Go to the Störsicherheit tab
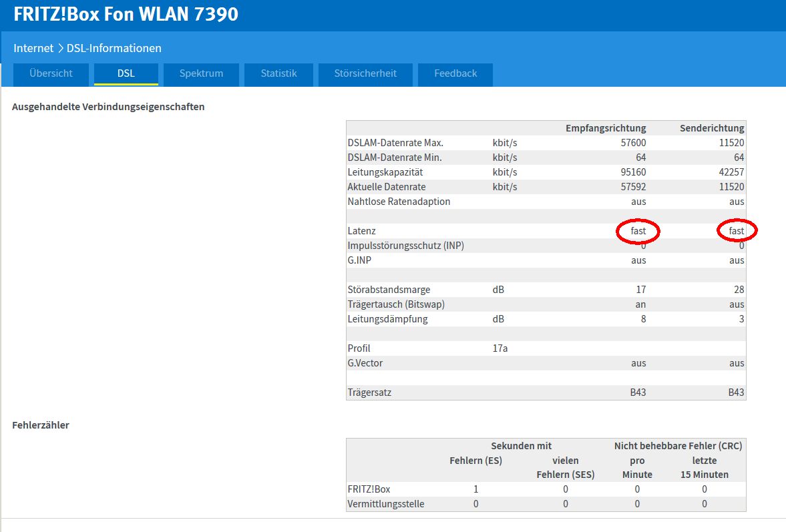 [x=365, y=73]
